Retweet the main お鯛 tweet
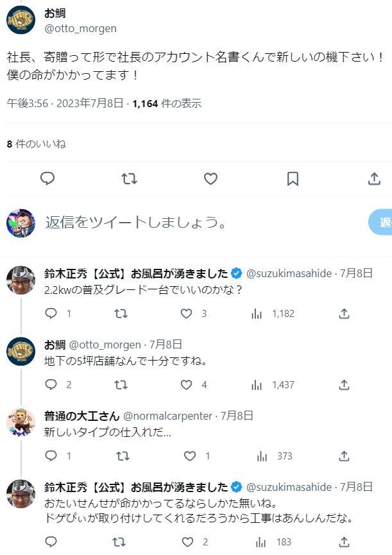The width and height of the screenshot is (392, 555). (129, 178)
